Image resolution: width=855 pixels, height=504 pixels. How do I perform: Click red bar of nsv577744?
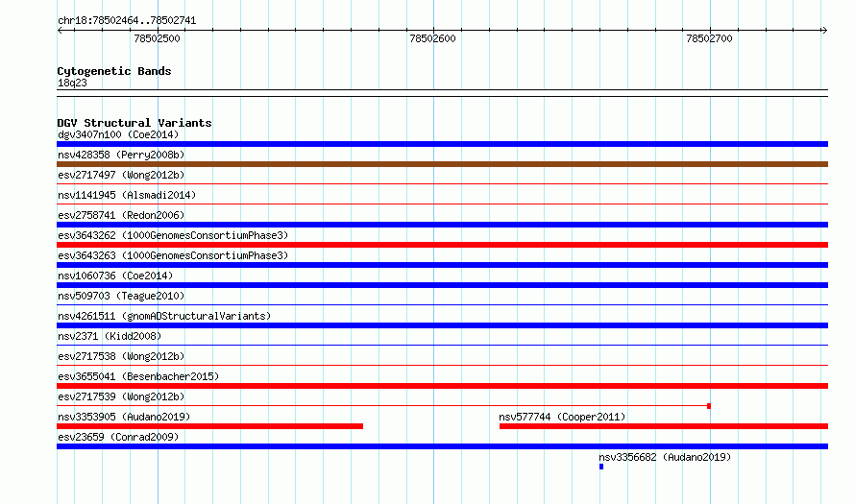664,426
